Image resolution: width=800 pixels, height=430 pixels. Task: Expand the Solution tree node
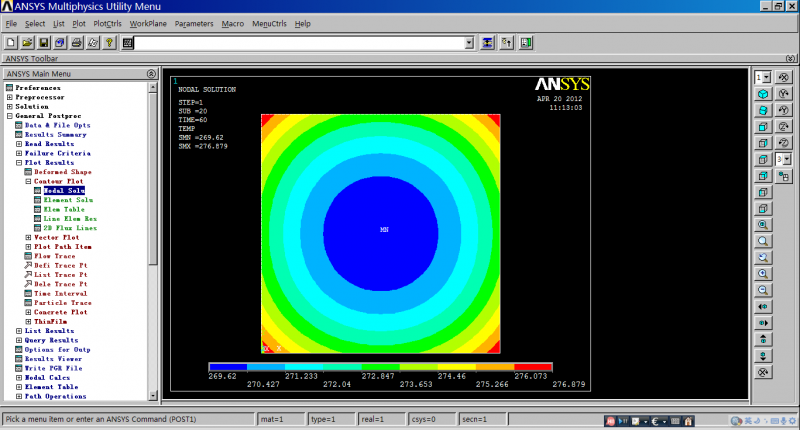10,107
